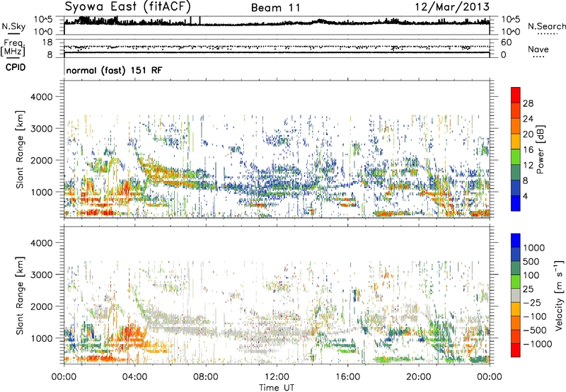Click power colorbar value '16'
The height and width of the screenshot is (392, 566).
coord(528,150)
